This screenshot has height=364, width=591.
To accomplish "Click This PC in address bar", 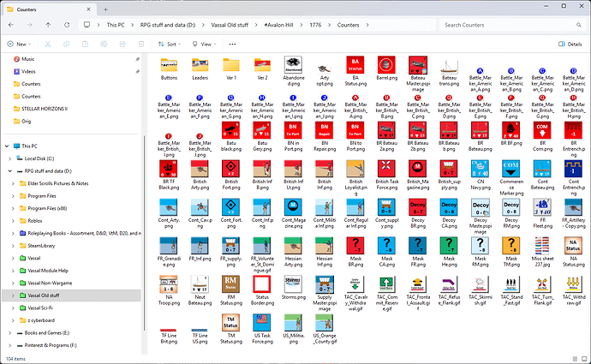I will 116,25.
